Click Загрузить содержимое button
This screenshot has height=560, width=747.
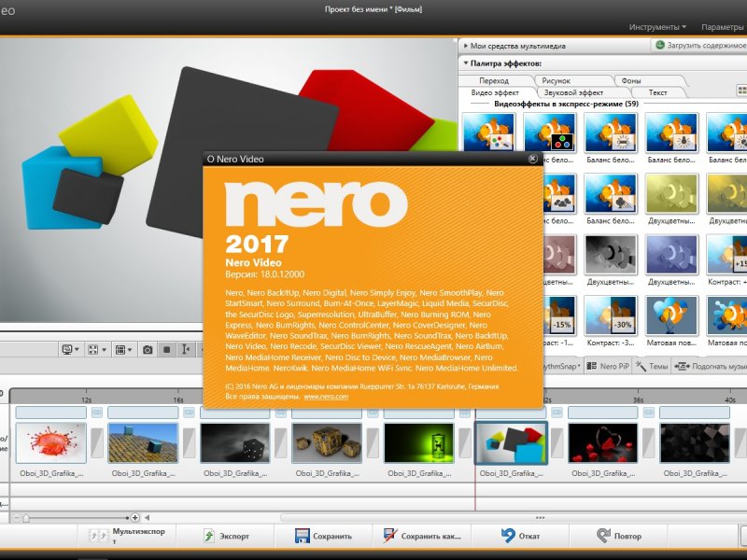700,45
